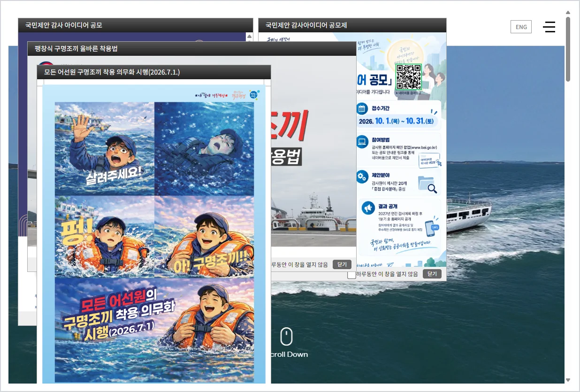580x392 pixels.
Task: Click the monitor icon beside 참여방법
Action: [x=362, y=141]
